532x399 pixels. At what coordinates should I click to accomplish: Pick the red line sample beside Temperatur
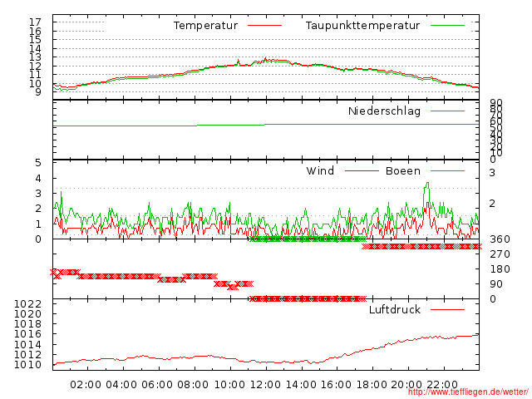(264, 26)
